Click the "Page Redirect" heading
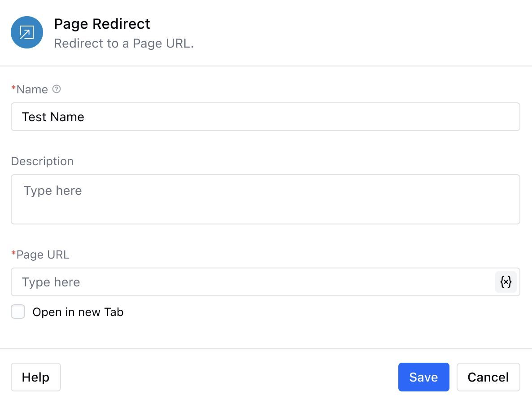Viewport: 532px width, 404px height. point(102,24)
